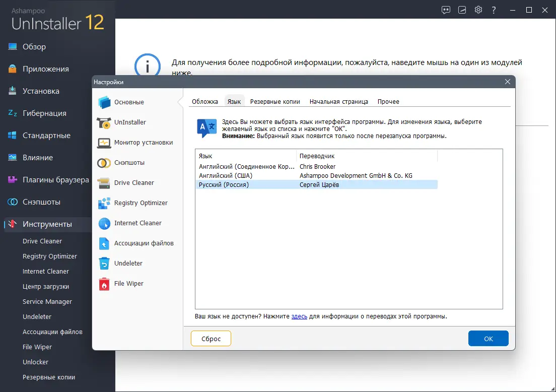The width and height of the screenshot is (556, 392).
Task: Switch to the Обложка tab
Action: tap(204, 101)
